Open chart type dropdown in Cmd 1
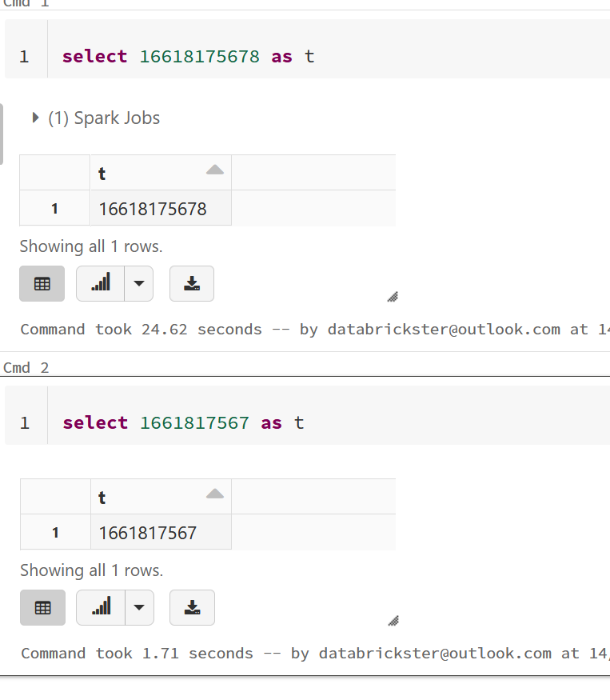Viewport: 610px width, 700px height. pos(139,283)
